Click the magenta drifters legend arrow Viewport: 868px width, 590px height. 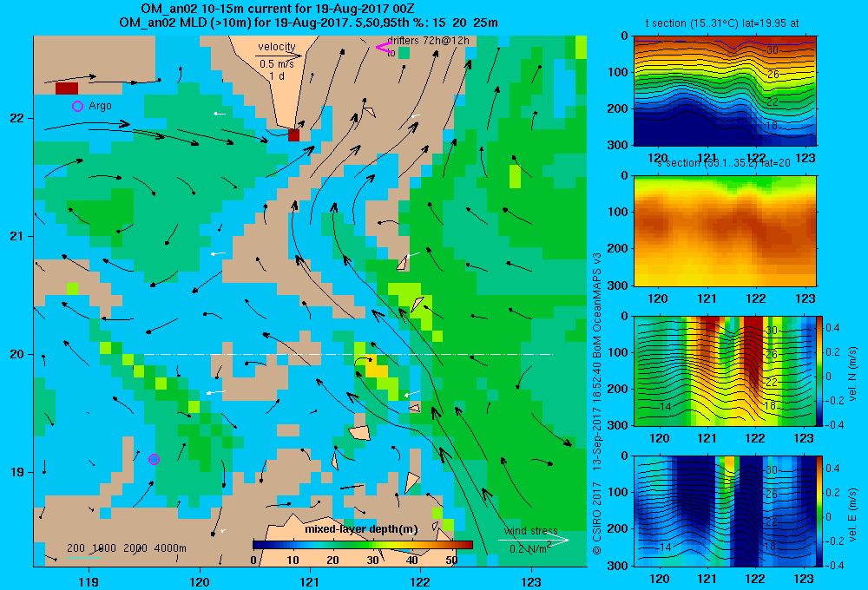[385, 48]
